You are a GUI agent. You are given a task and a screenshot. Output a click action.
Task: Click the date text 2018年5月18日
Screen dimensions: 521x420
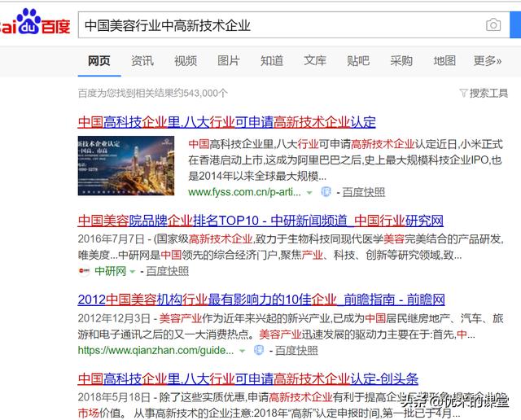click(x=114, y=397)
